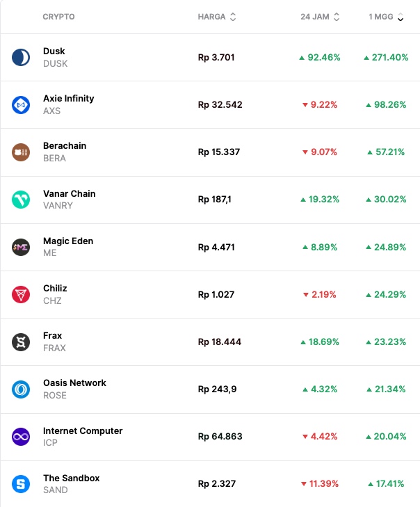420x507 pixels.
Task: Sort by 24 JAM change column
Action: point(320,17)
